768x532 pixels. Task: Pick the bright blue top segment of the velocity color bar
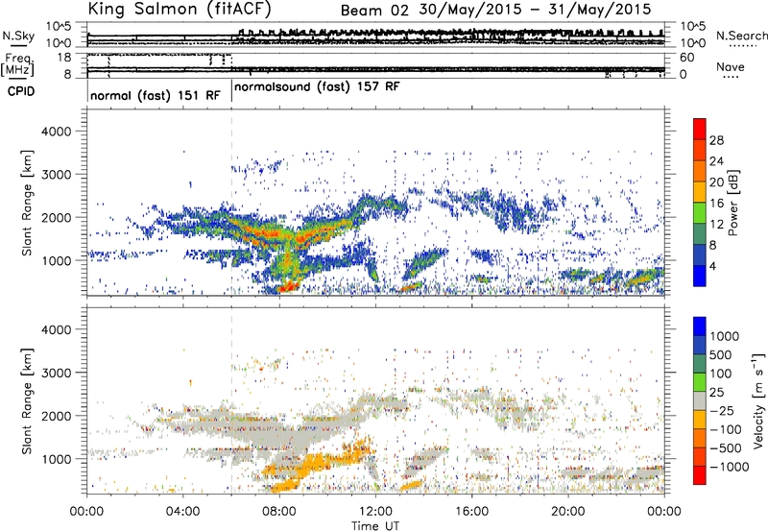pos(700,326)
